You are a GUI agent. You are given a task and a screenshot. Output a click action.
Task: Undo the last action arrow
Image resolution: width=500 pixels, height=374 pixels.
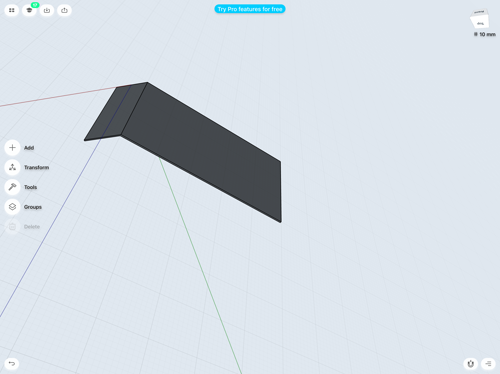tap(12, 363)
